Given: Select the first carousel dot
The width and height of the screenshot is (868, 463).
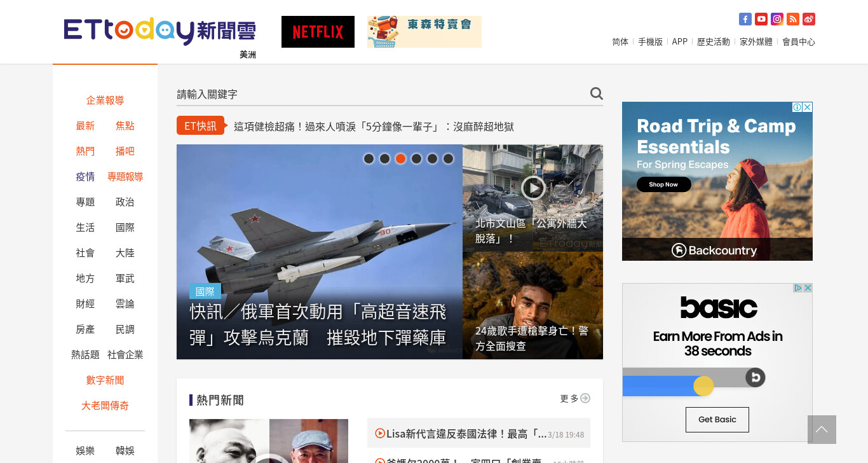Looking at the screenshot, I should [x=369, y=158].
